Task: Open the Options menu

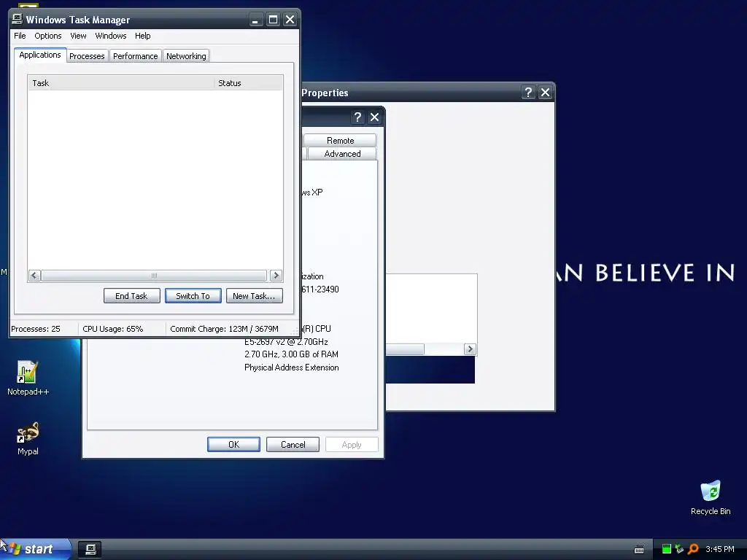Action: (47, 36)
